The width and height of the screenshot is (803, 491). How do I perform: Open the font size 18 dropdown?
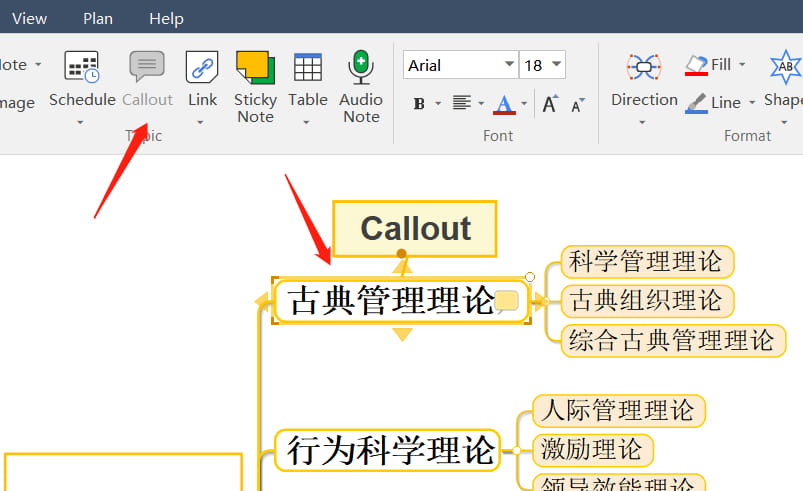(556, 65)
